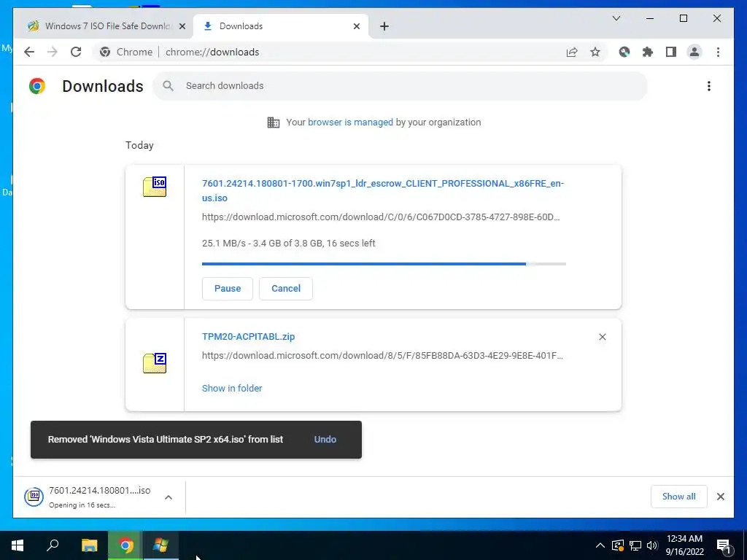This screenshot has width=747, height=560.
Task: Click the Chrome logo beside Downloads title
Action: 37,86
